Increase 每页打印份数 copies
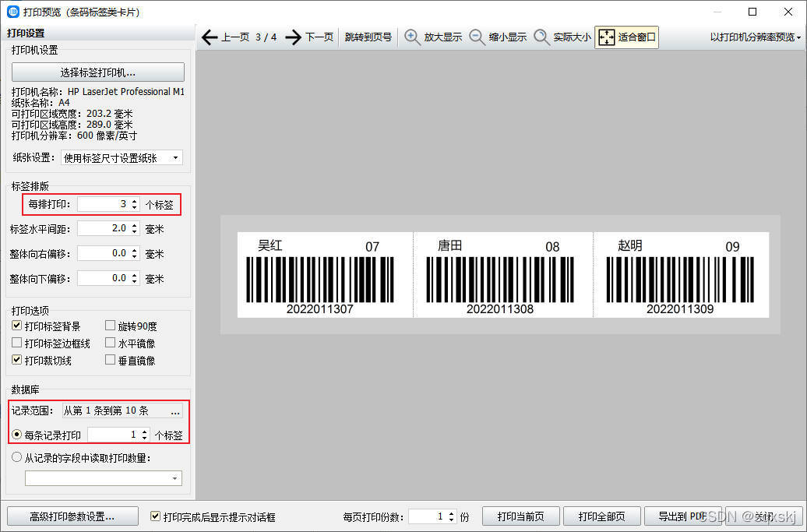Viewport: 807px width, 532px height. [x=451, y=513]
